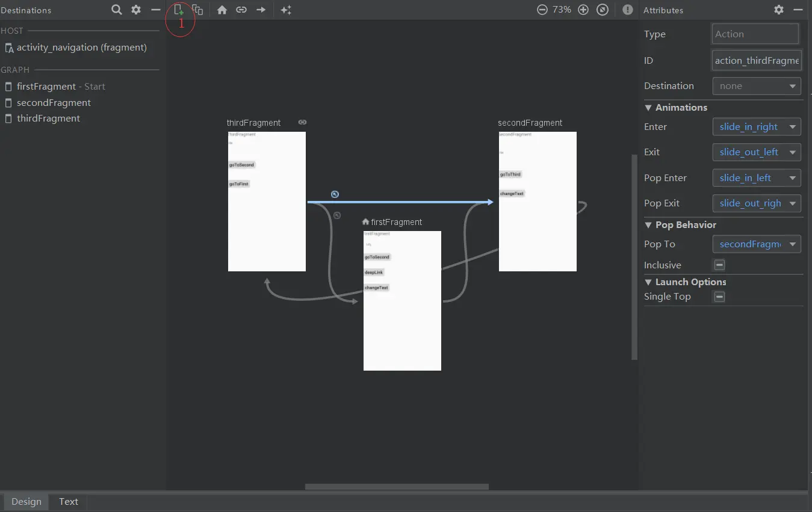Click the Pop Enter label

click(x=665, y=178)
